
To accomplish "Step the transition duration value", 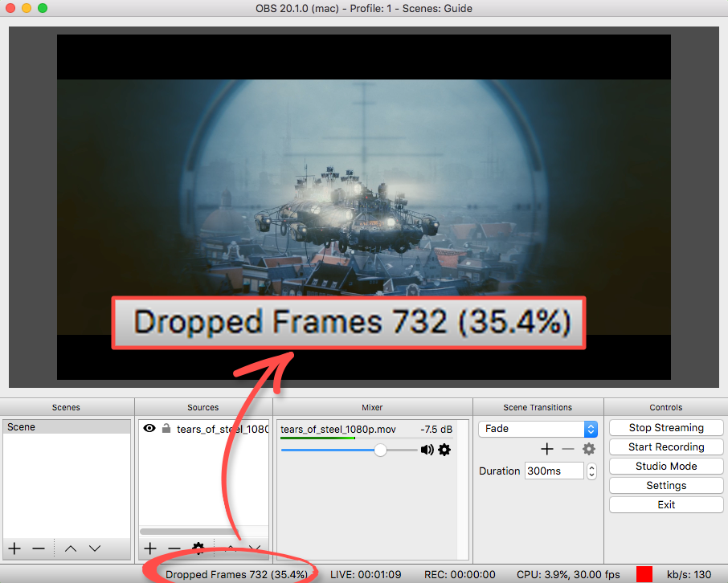I will [591, 471].
